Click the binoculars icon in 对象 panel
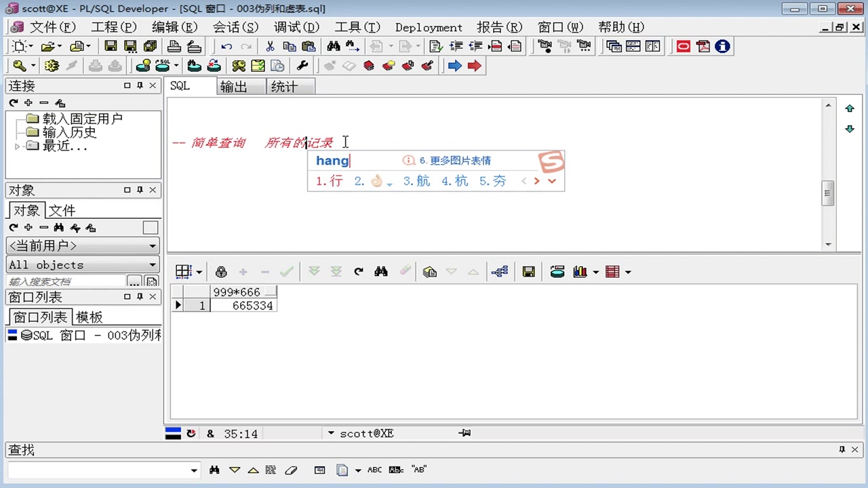The width and height of the screenshot is (868, 488). [59, 228]
